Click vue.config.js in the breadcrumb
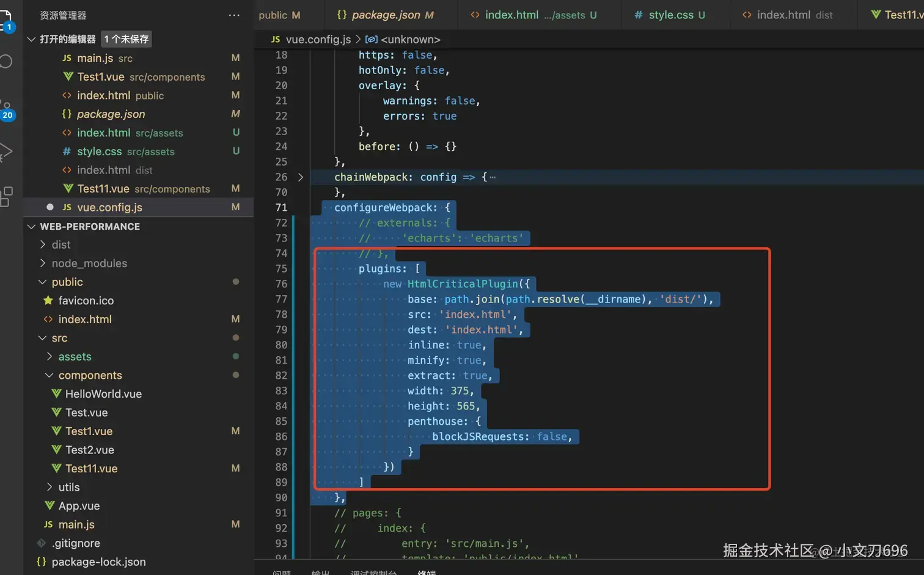 pyautogui.click(x=318, y=39)
